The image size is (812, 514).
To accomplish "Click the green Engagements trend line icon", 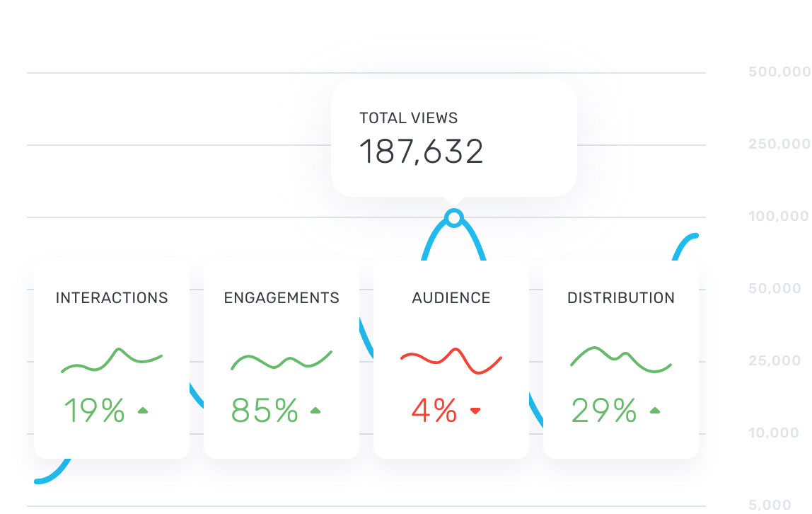I will (282, 360).
